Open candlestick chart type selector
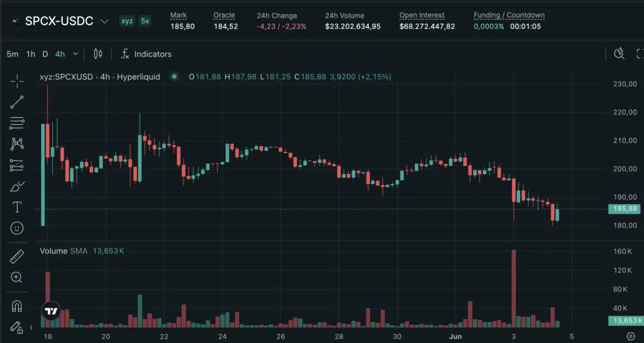This screenshot has width=644, height=343. pyautogui.click(x=97, y=54)
